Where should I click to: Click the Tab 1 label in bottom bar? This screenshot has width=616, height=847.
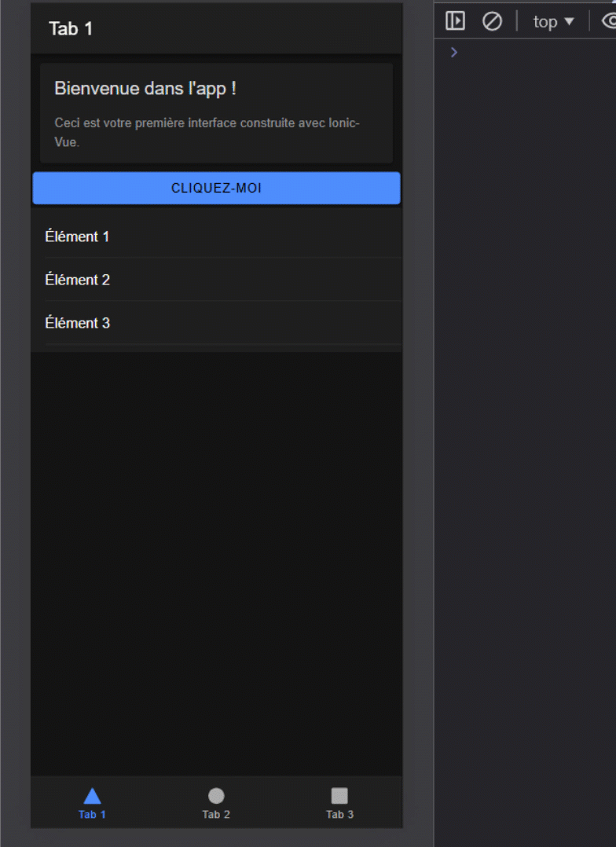92,815
